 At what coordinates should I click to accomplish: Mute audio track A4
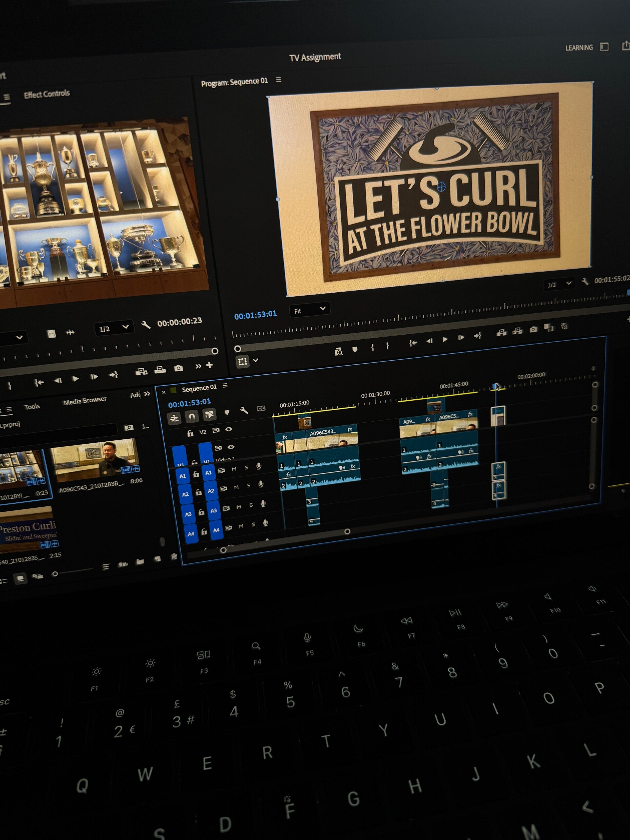pyautogui.click(x=241, y=526)
